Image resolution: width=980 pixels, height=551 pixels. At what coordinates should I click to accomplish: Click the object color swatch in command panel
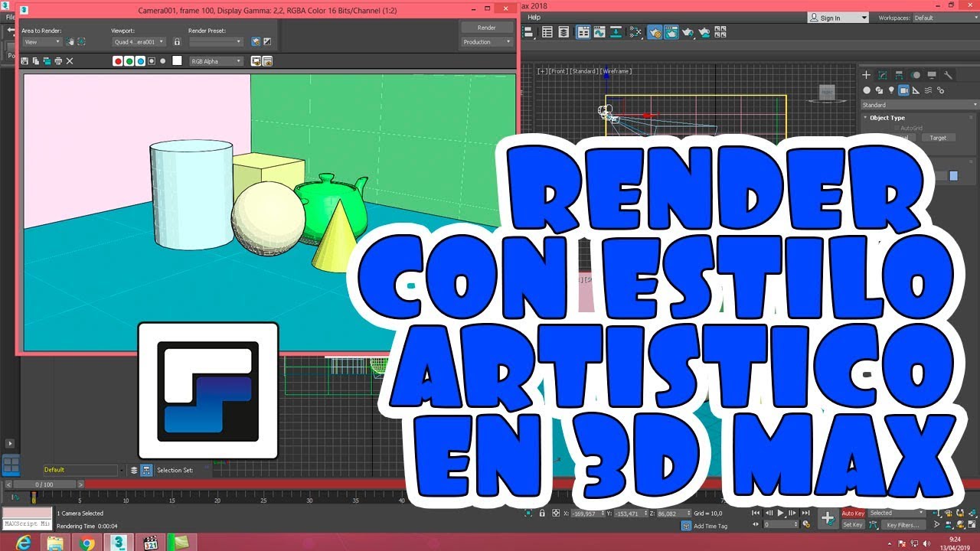coord(954,176)
